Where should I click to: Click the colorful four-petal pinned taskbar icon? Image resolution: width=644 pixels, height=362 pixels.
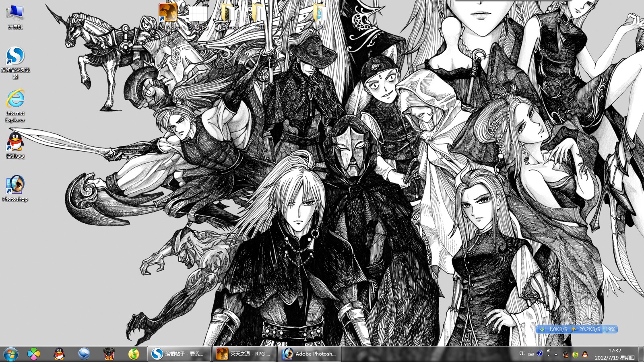pyautogui.click(x=34, y=354)
